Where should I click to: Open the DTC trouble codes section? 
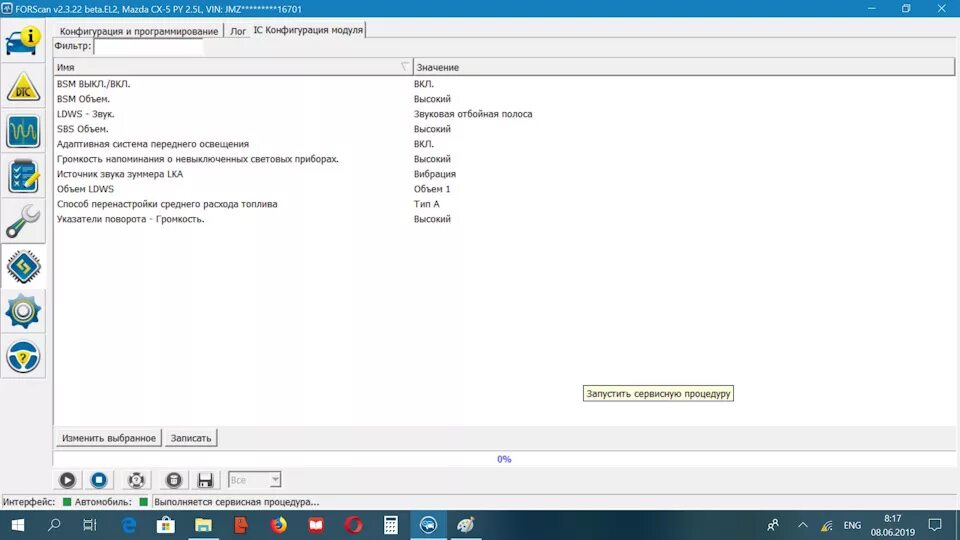[23, 86]
